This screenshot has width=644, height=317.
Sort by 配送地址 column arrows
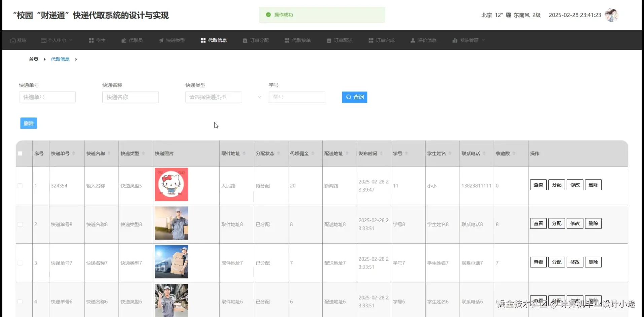347,153
